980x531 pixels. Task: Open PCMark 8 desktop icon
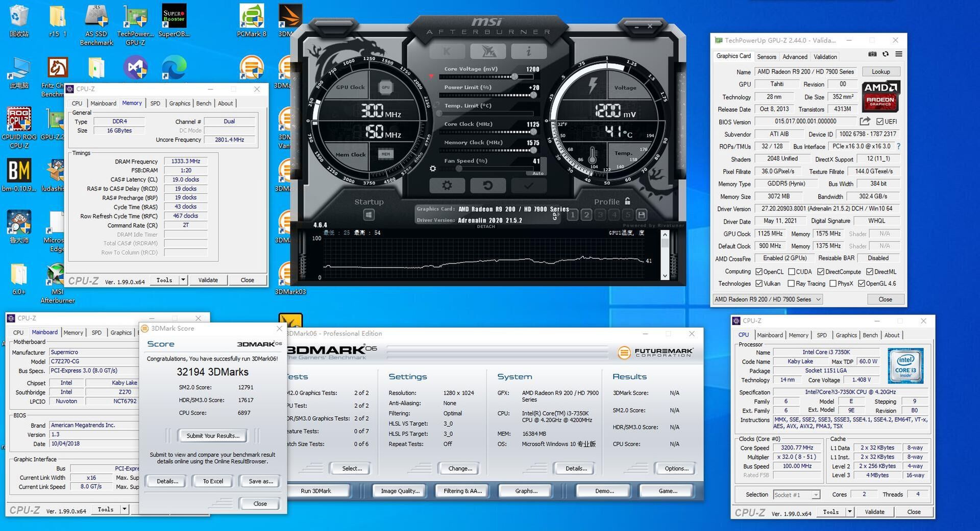(x=252, y=20)
